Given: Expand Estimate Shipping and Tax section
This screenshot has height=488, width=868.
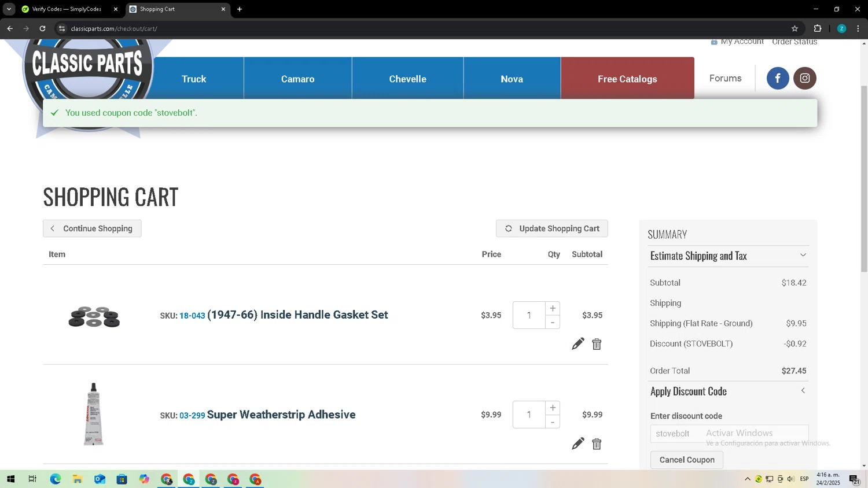Looking at the screenshot, I should 729,256.
